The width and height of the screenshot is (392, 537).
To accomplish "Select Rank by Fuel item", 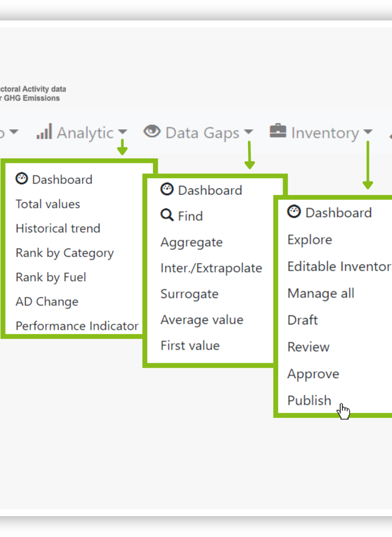I will (50, 277).
